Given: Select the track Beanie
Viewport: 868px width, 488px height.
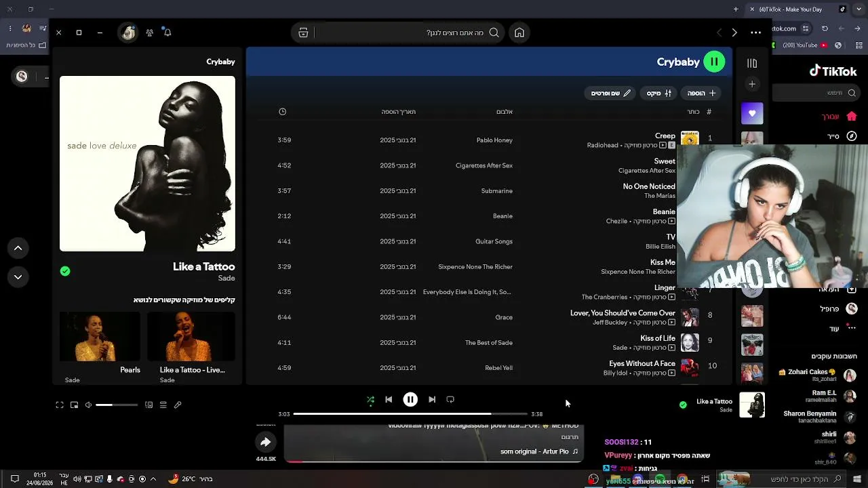Looking at the screenshot, I should coord(664,211).
